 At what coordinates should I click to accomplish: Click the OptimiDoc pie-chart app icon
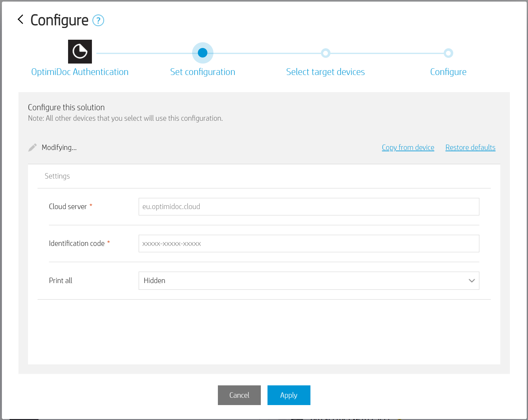80,51
